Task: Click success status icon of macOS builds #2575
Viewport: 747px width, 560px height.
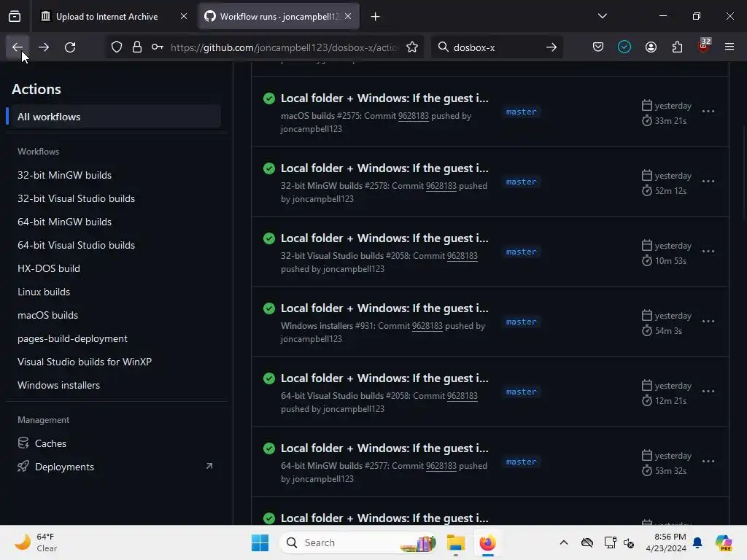Action: point(269,98)
